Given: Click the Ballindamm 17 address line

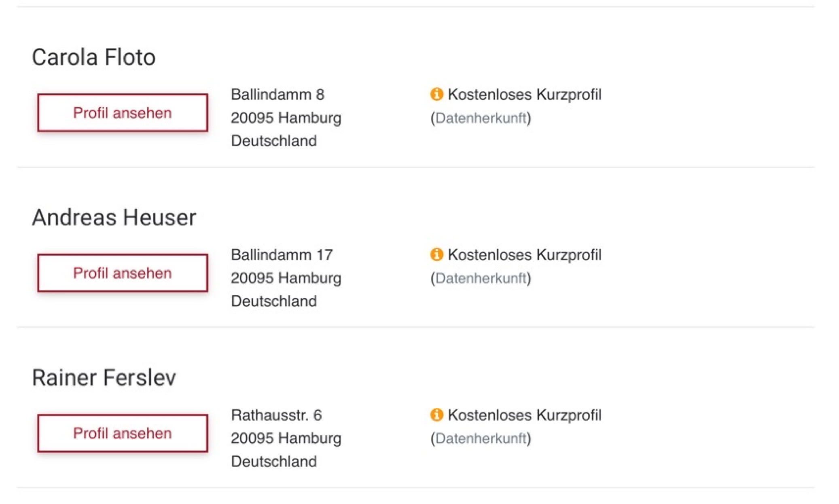Looking at the screenshot, I should tap(282, 255).
